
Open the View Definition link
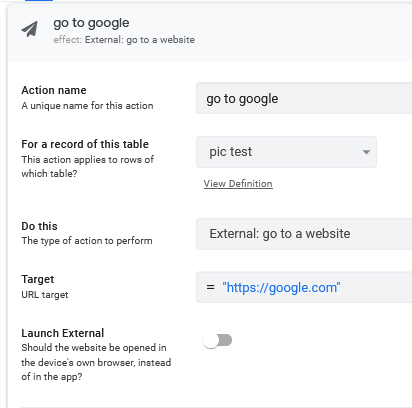pyautogui.click(x=238, y=184)
